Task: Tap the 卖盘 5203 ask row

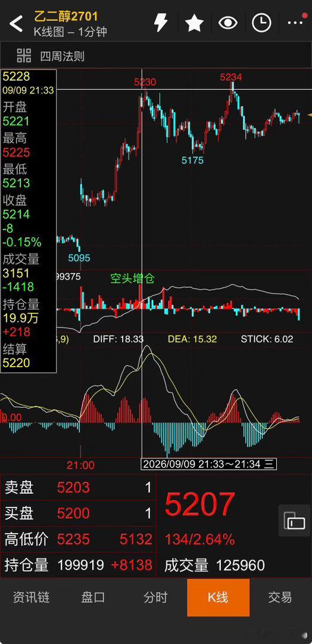Action: tap(78, 488)
